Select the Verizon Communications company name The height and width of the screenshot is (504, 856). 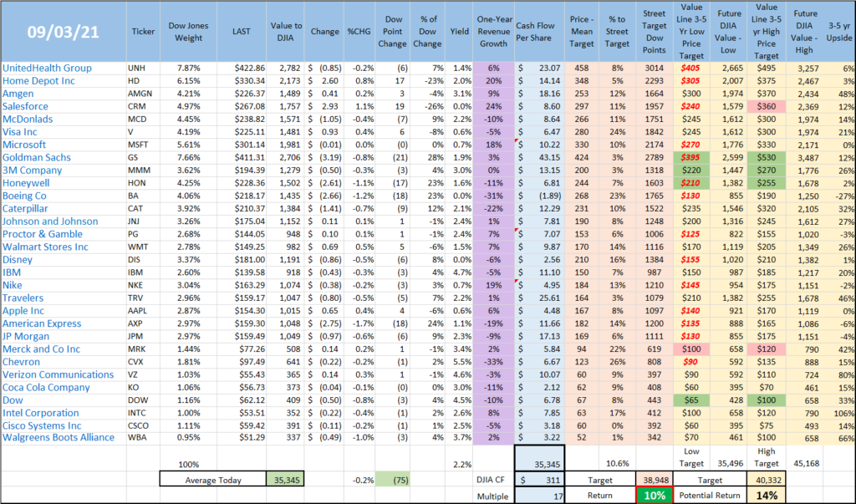coord(58,374)
